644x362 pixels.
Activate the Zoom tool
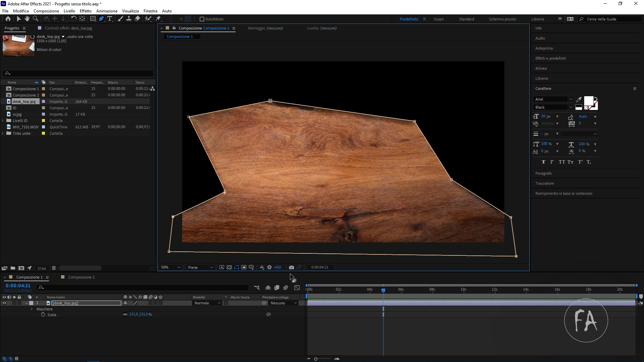coord(35,19)
